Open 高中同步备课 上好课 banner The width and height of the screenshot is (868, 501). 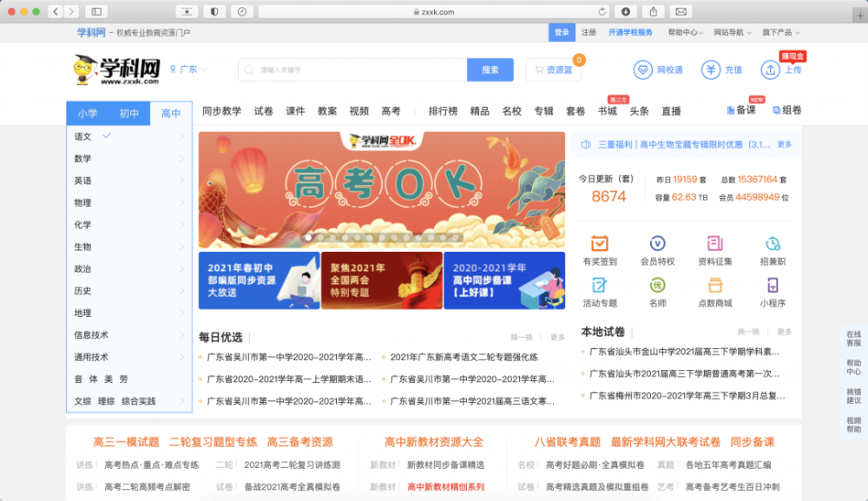coord(504,280)
